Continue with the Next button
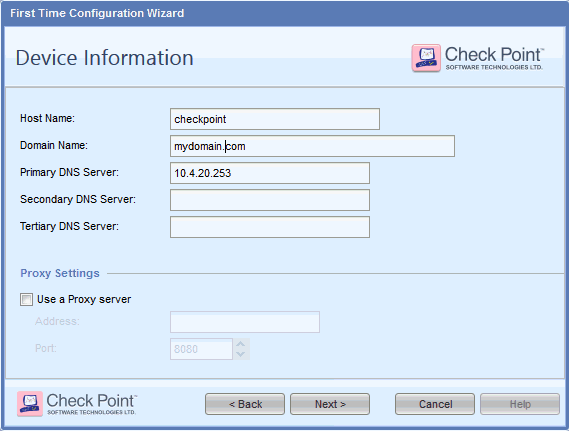The height and width of the screenshot is (431, 569). coord(330,404)
